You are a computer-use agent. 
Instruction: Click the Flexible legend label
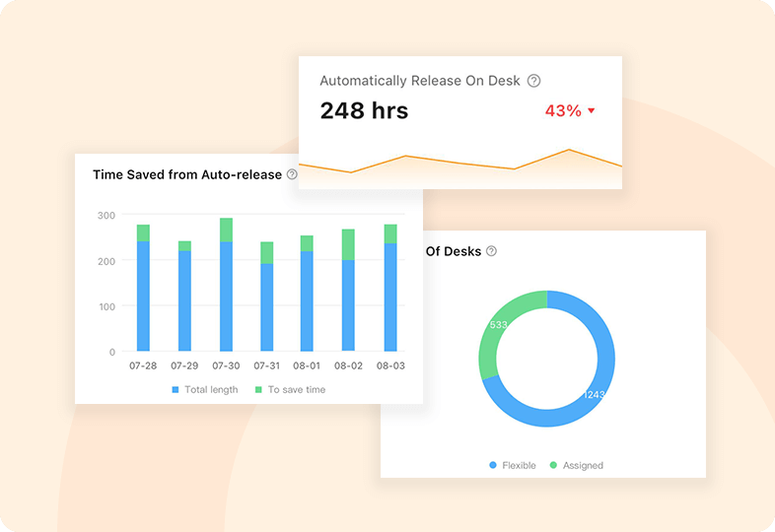click(x=519, y=465)
